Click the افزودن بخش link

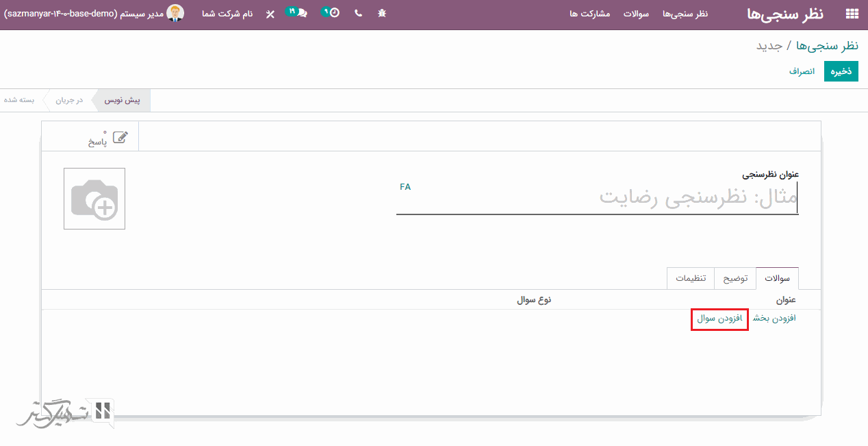pyautogui.click(x=774, y=319)
